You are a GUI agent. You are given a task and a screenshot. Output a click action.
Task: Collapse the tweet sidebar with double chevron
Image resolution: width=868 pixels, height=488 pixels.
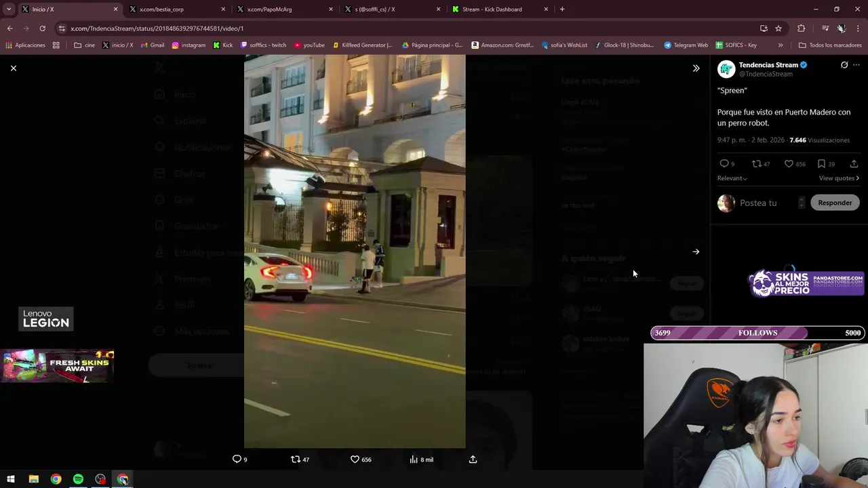pyautogui.click(x=696, y=68)
